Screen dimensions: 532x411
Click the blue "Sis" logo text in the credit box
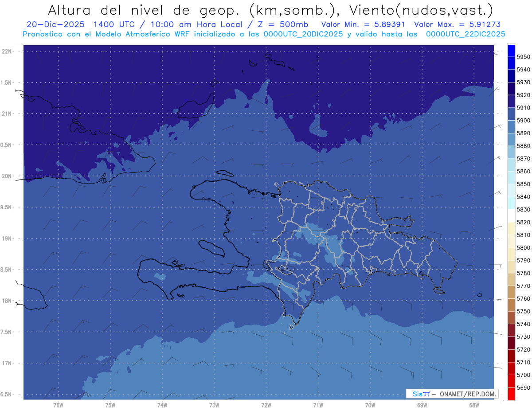click(x=417, y=394)
